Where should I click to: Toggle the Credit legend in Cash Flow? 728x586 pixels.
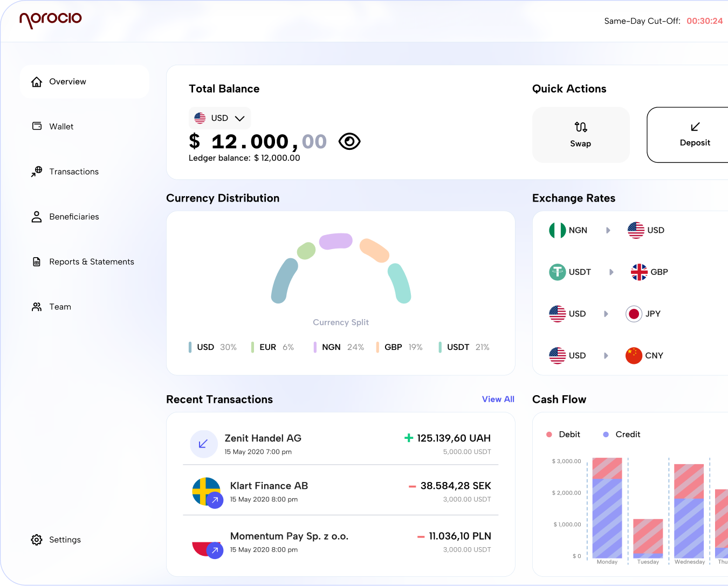(621, 434)
